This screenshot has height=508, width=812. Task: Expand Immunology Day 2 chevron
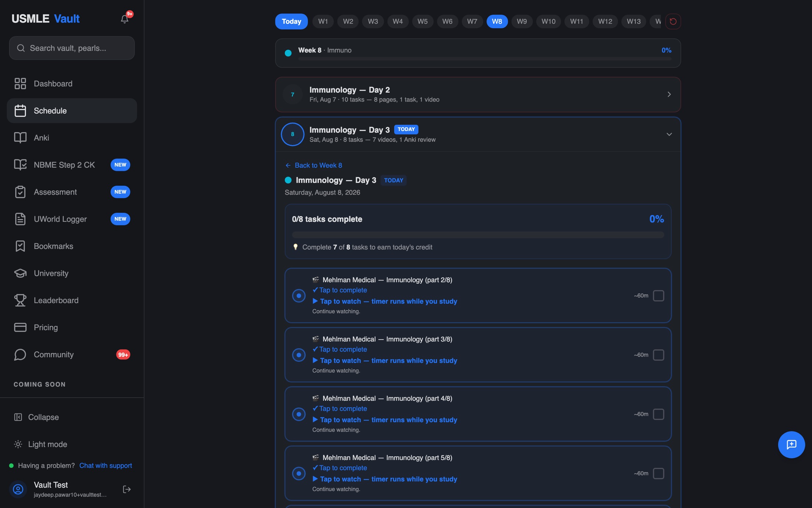(x=669, y=94)
